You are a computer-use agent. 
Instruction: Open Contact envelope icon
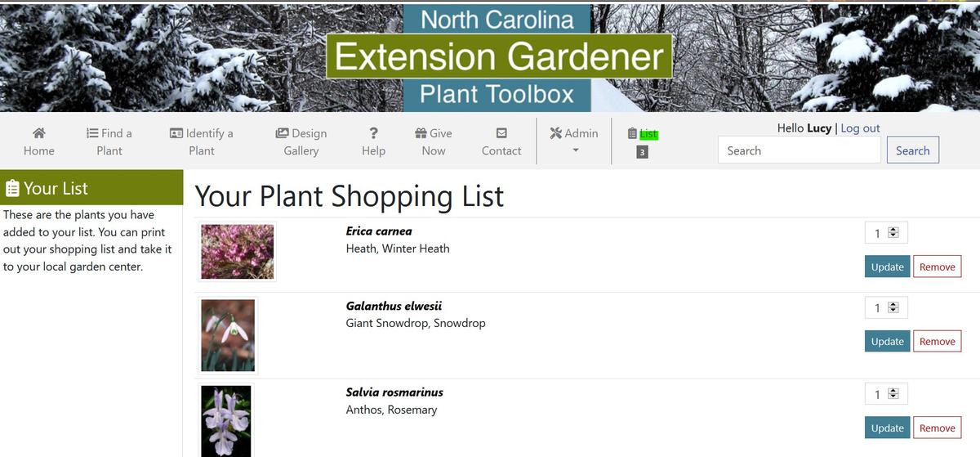click(x=501, y=133)
